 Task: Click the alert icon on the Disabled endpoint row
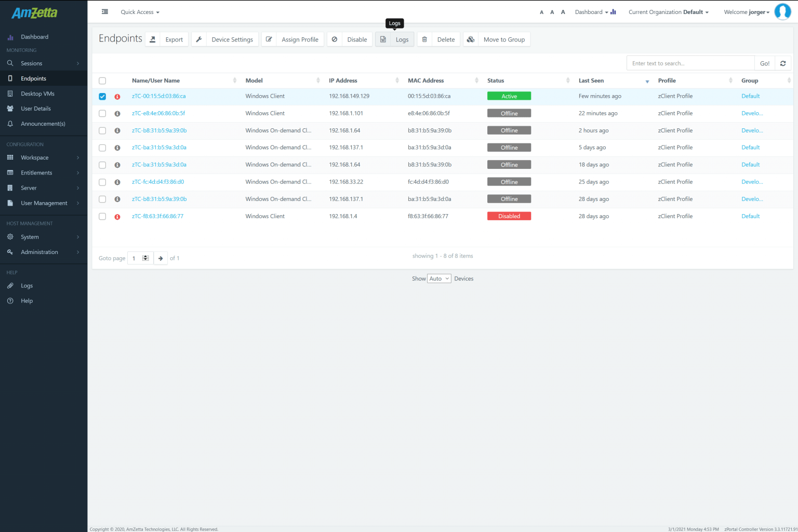point(117,217)
